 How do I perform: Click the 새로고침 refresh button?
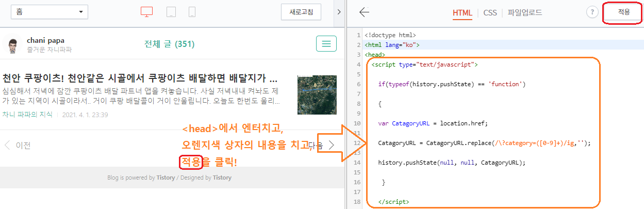[301, 12]
